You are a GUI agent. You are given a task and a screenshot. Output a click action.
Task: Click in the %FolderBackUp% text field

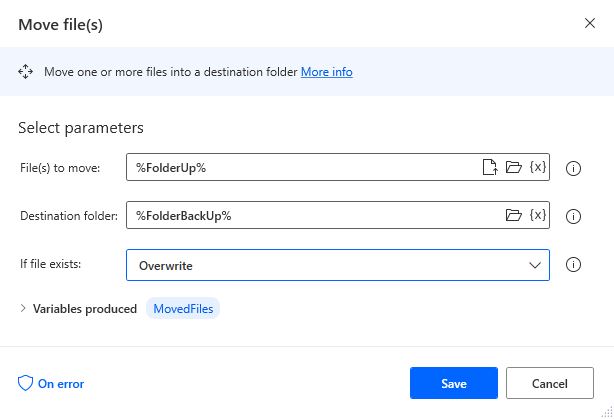pyautogui.click(x=315, y=215)
